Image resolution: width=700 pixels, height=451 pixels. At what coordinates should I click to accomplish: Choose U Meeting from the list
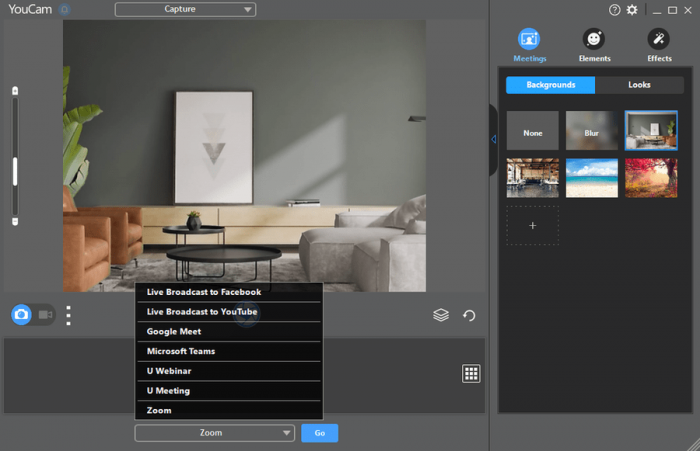[x=229, y=391]
